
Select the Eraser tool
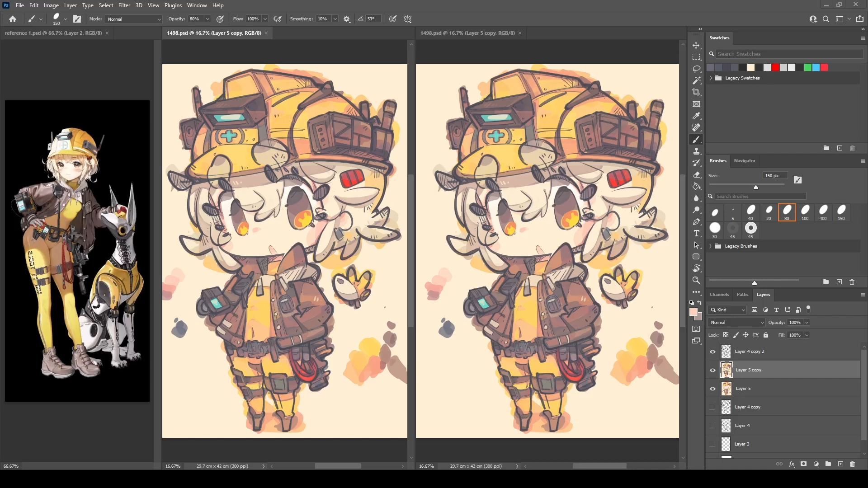point(696,174)
